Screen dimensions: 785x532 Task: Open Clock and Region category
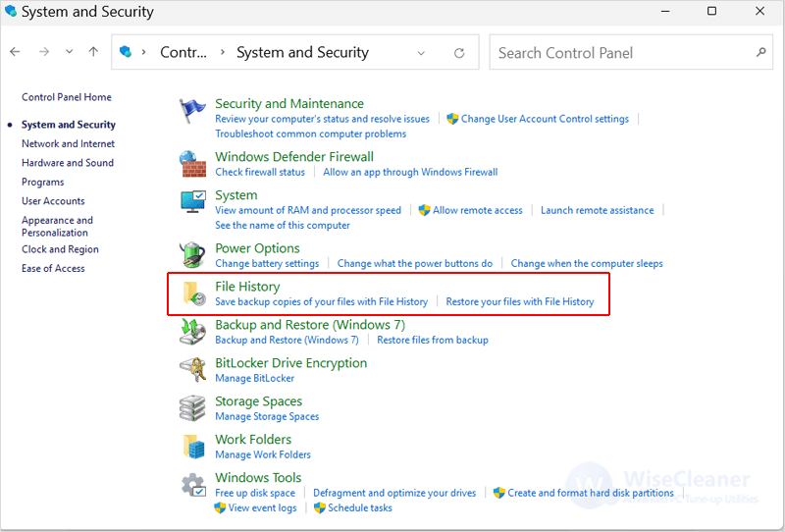60,249
